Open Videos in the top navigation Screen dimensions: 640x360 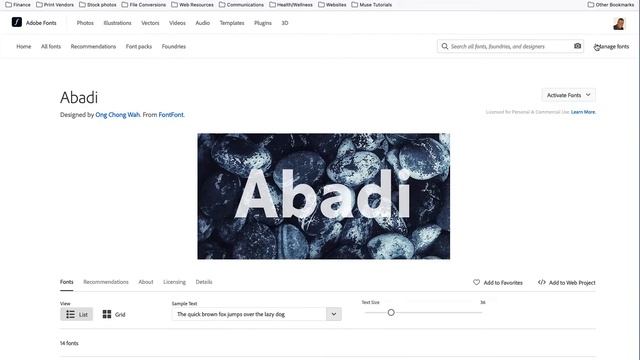(x=177, y=23)
